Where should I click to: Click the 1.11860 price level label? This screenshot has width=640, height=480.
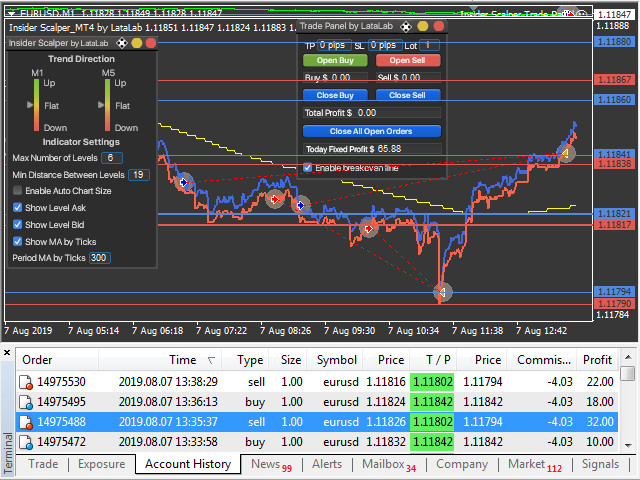click(x=614, y=100)
